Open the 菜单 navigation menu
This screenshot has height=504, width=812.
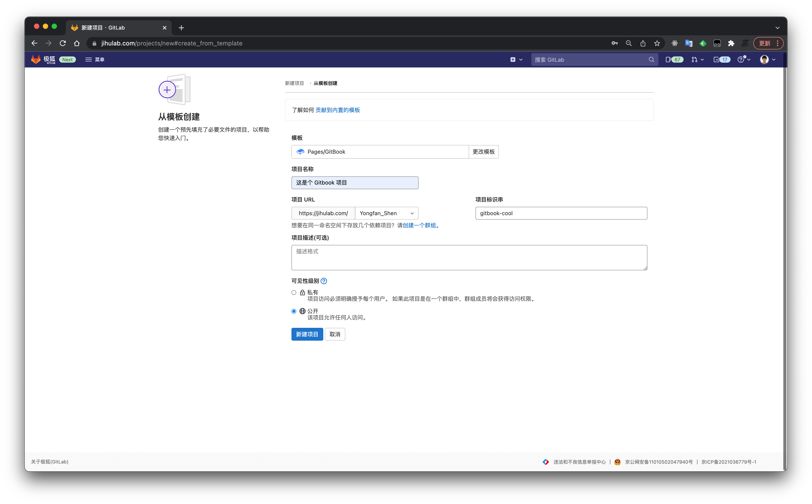(x=95, y=59)
